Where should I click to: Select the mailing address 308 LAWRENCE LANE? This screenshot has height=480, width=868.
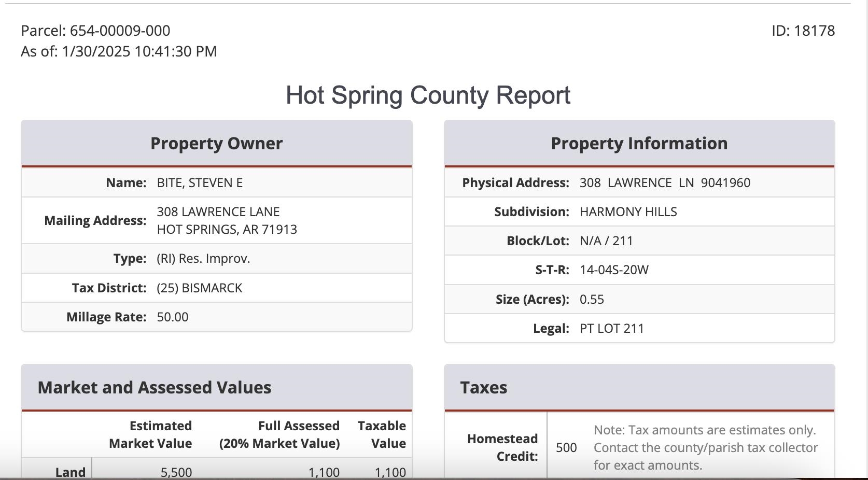coord(218,212)
